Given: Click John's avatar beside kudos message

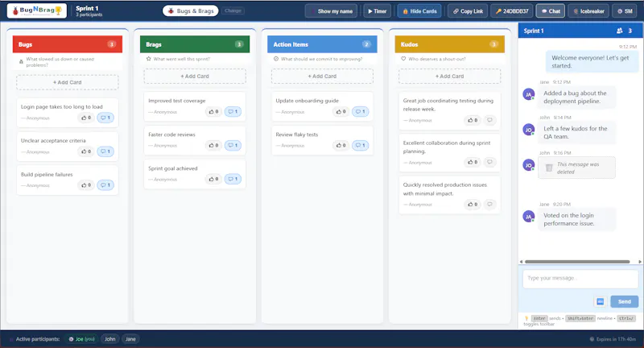Looking at the screenshot, I should (x=529, y=130).
